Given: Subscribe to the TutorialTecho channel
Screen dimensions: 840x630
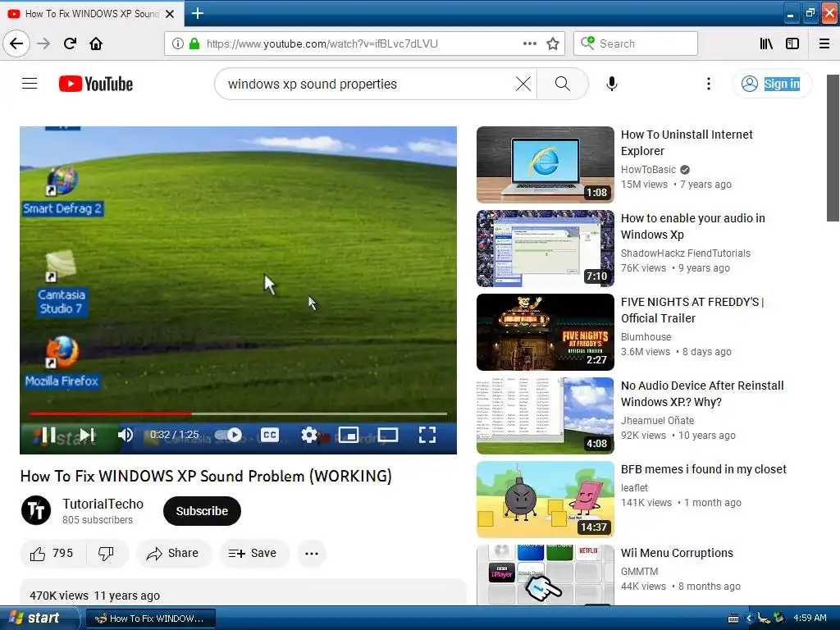Looking at the screenshot, I should tap(202, 511).
